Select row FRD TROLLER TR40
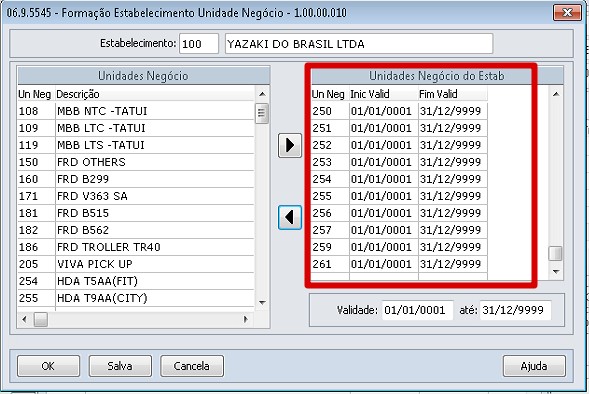This screenshot has width=589, height=394. coord(136,247)
